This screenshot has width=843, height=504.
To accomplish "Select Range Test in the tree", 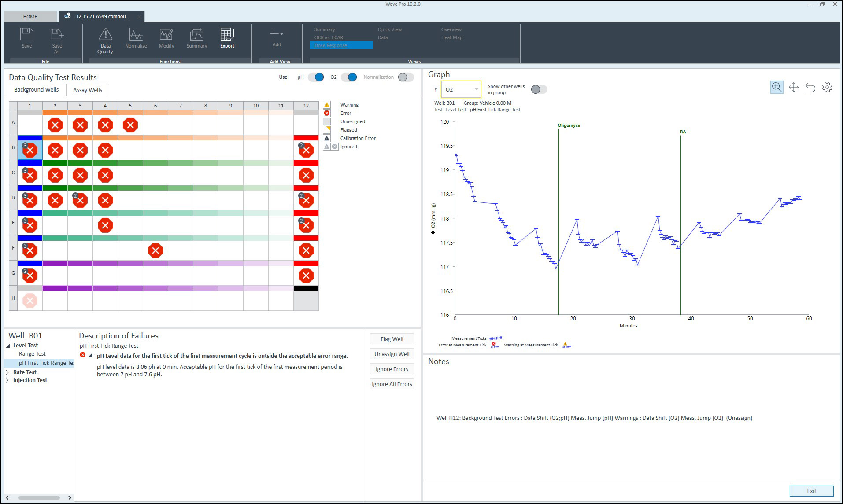I will point(32,354).
